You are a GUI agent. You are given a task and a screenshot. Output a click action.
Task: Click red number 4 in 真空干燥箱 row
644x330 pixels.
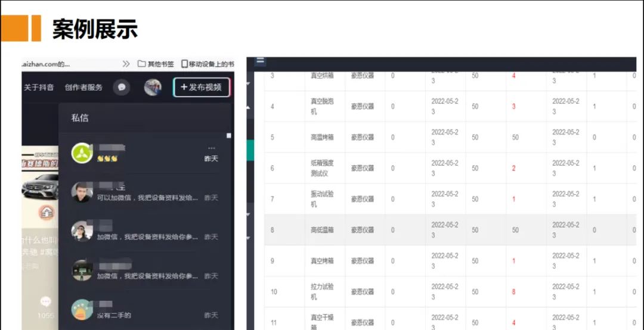pyautogui.click(x=513, y=323)
